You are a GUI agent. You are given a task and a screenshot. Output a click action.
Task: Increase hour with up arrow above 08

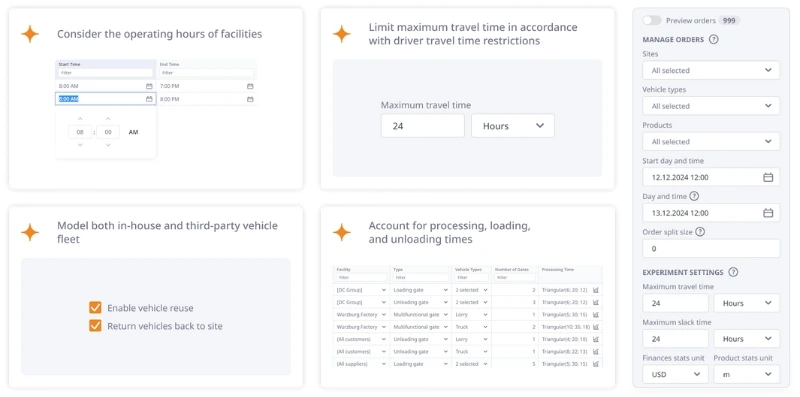tap(80, 119)
